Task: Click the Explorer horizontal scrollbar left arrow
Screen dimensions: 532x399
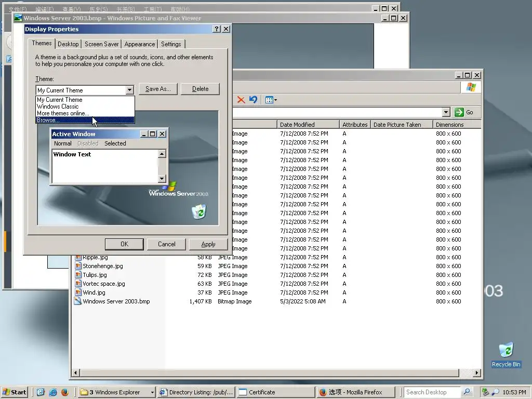Action: pyautogui.click(x=76, y=373)
